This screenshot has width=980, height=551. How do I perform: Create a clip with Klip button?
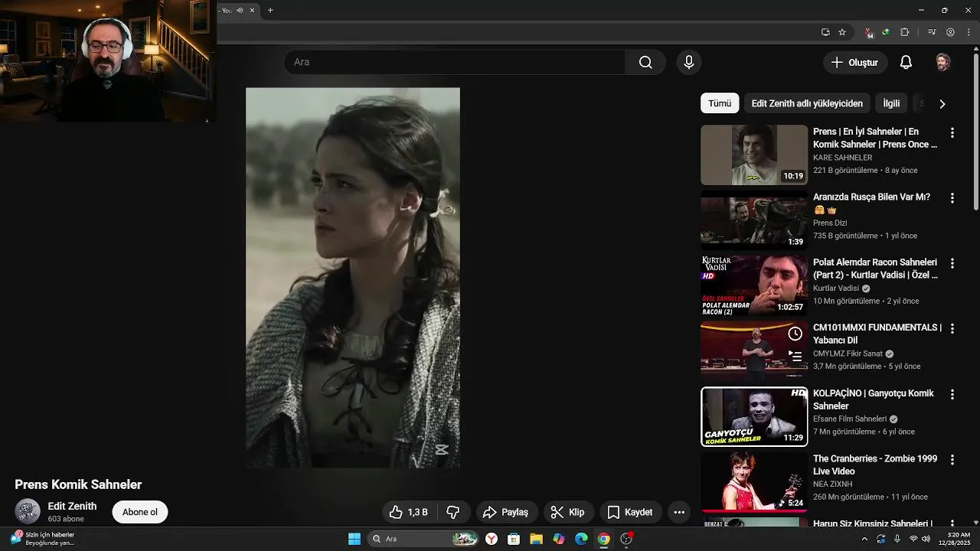567,512
